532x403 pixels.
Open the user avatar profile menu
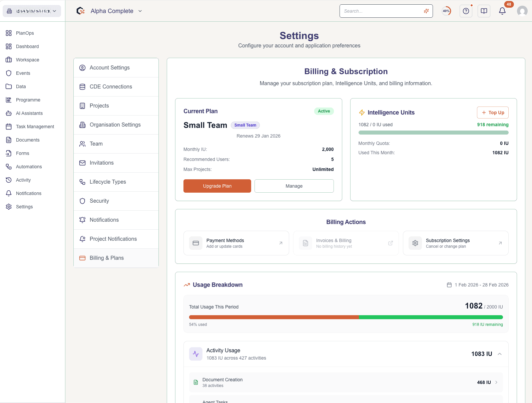tap(522, 11)
